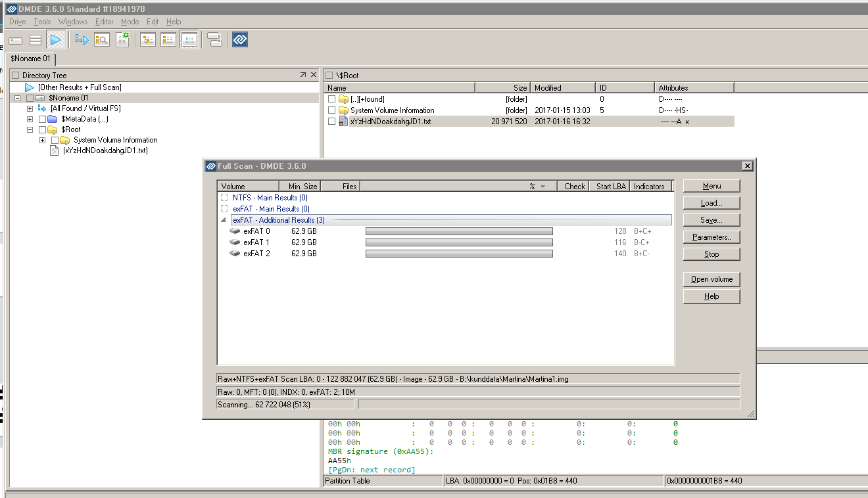Show the file list view toolbar icon

(x=168, y=40)
